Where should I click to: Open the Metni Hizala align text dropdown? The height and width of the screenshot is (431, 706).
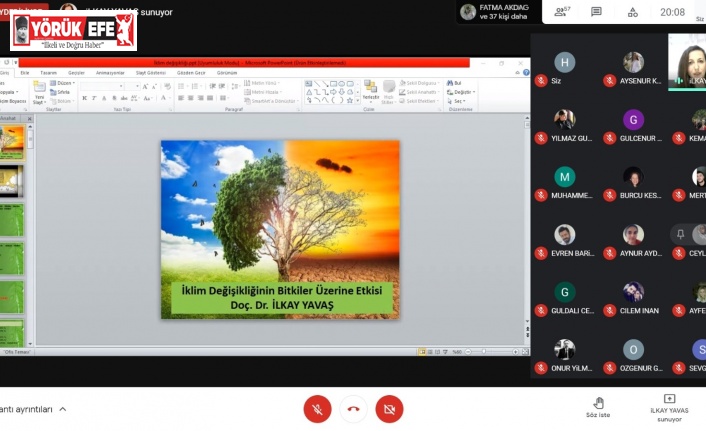(x=264, y=92)
